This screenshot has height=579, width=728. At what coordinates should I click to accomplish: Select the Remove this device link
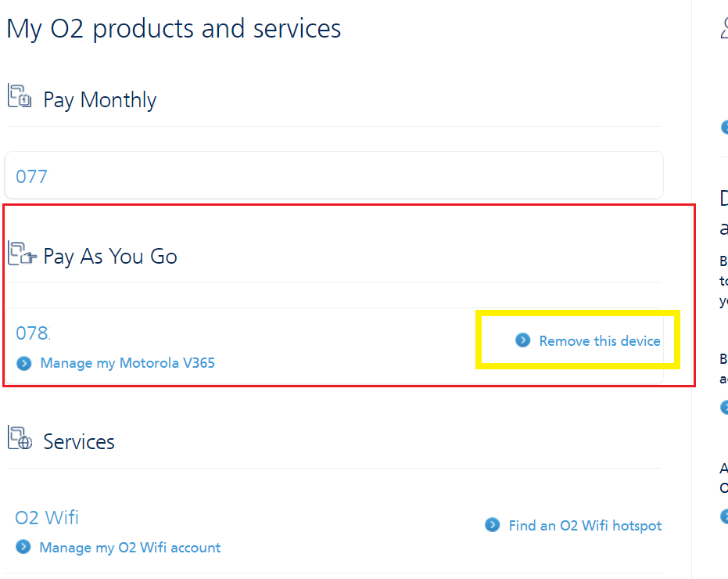click(600, 341)
